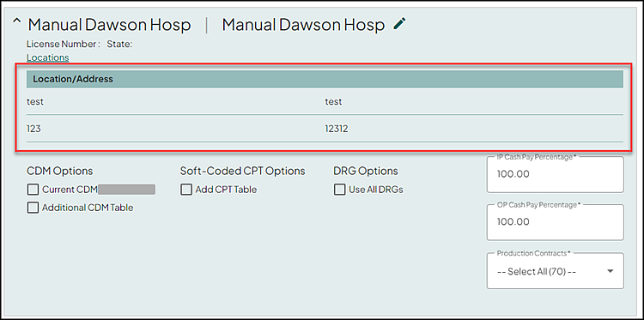644x320 pixels.
Task: Edit the Manual Dawson Hosp name with the pencil icon
Action: pyautogui.click(x=399, y=23)
